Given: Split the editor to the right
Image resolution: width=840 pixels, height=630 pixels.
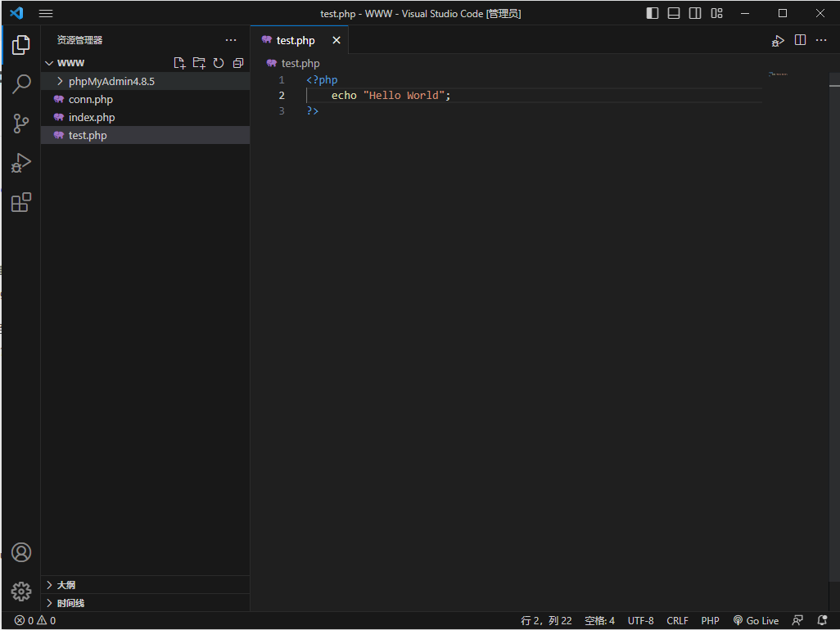Looking at the screenshot, I should click(801, 40).
